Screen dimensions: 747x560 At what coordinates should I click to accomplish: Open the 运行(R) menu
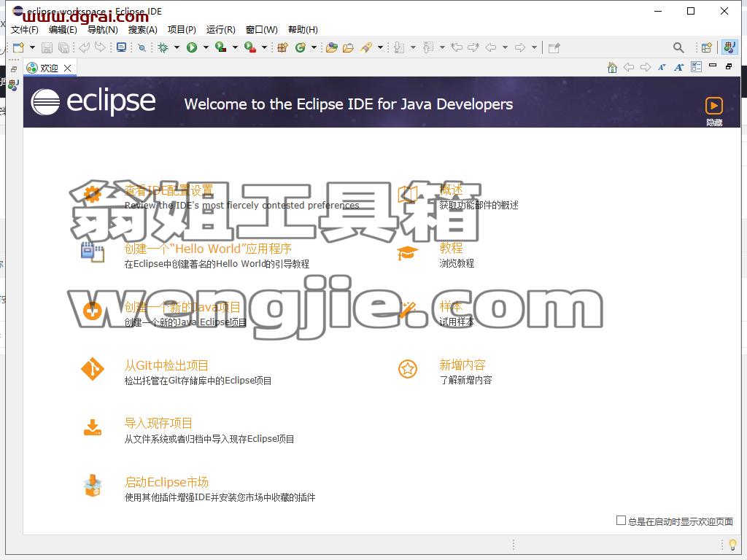[x=220, y=29]
